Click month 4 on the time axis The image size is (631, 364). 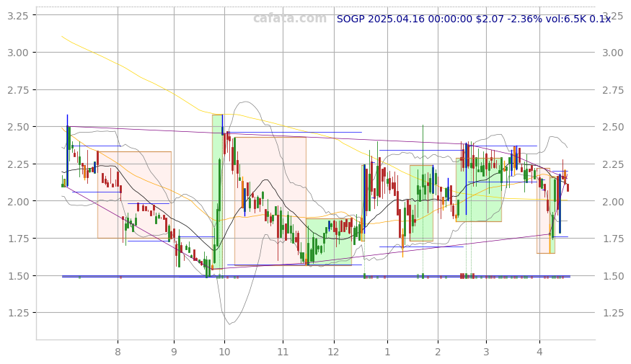coord(539,352)
